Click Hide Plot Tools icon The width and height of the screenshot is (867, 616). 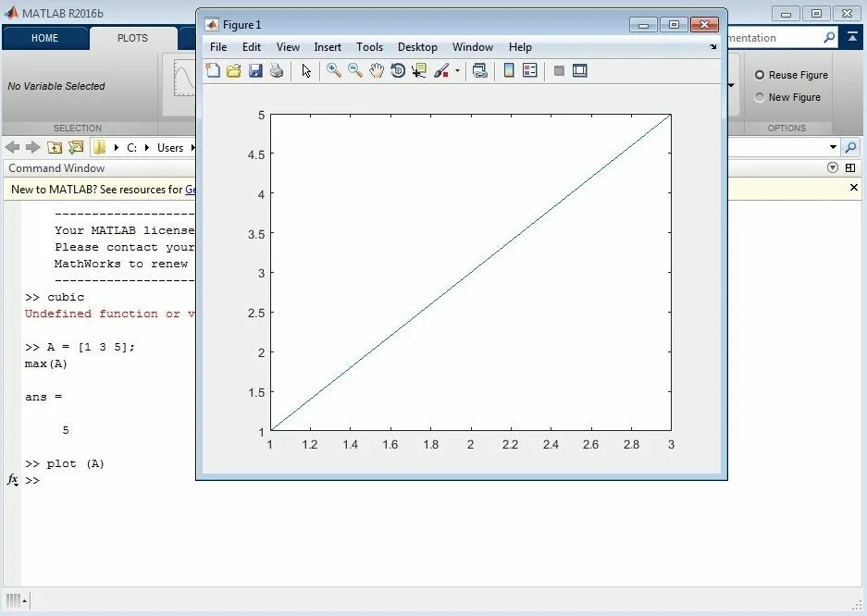coord(559,70)
